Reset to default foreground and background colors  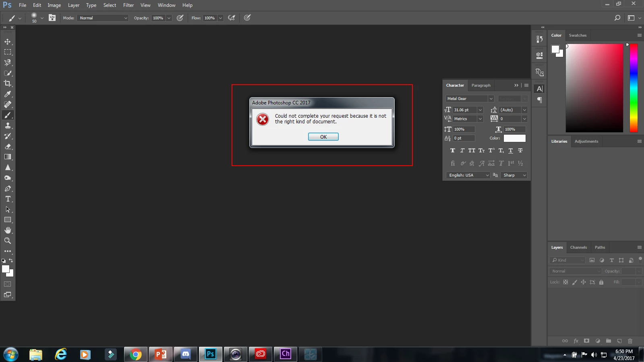[x=4, y=261]
